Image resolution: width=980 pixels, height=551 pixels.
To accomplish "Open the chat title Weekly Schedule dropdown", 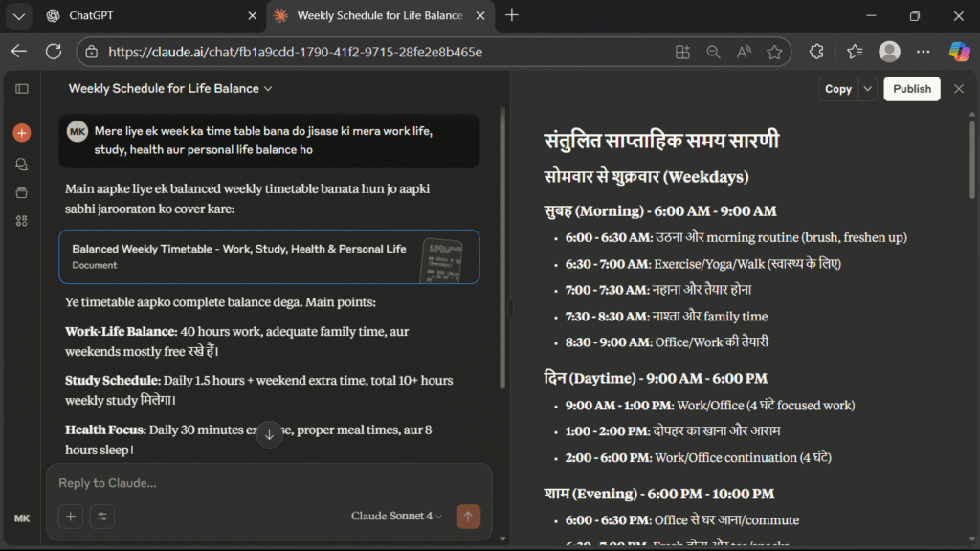I will click(170, 89).
